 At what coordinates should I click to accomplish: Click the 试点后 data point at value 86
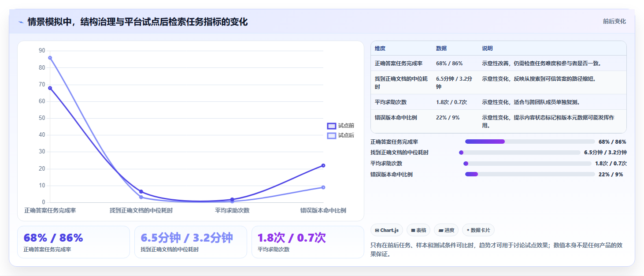50,58
